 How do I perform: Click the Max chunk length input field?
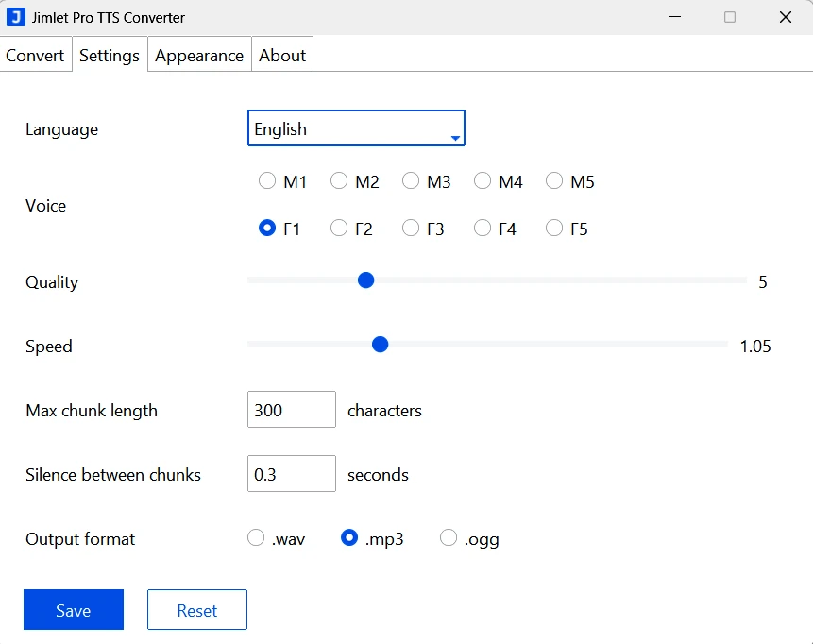click(291, 409)
